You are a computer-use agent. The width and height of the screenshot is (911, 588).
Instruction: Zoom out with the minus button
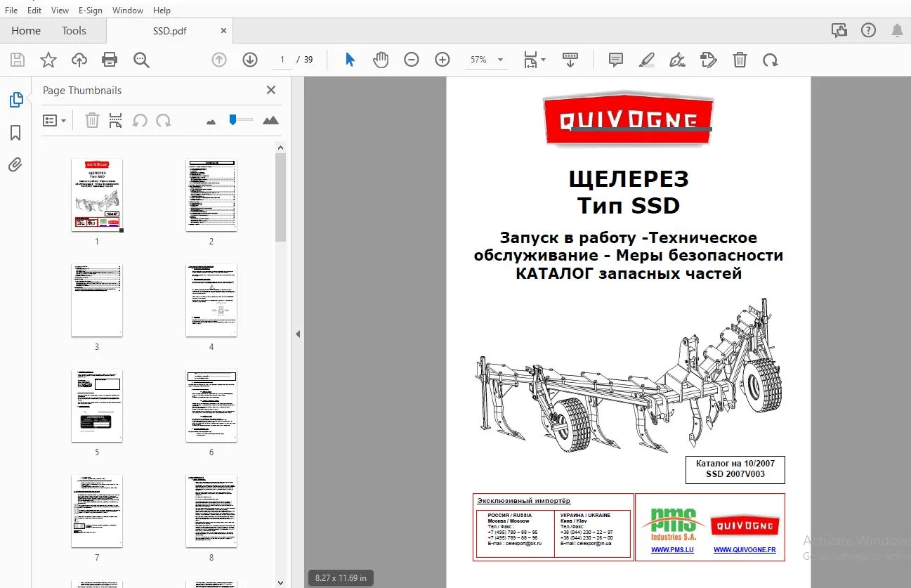[x=412, y=60]
